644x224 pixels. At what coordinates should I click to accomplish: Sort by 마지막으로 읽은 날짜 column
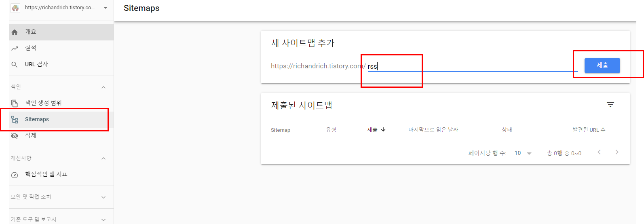pos(433,130)
